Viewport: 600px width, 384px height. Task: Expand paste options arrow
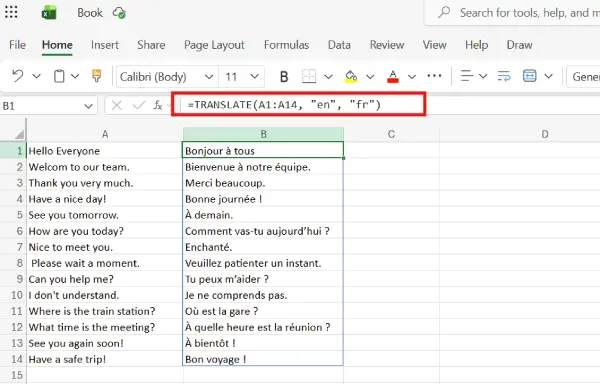tap(75, 76)
